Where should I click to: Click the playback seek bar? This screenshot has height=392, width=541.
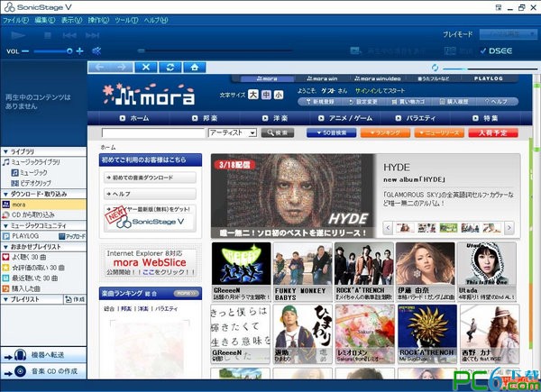pyautogui.click(x=215, y=51)
